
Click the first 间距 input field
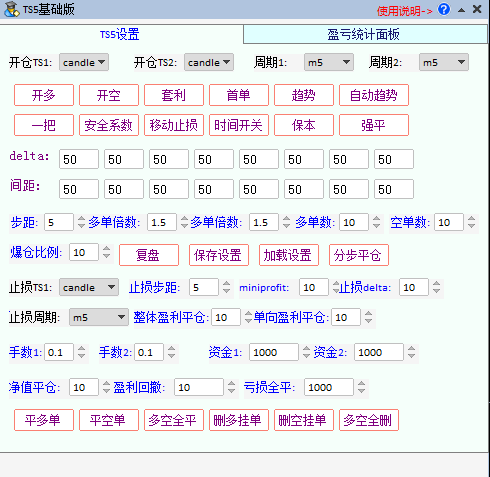click(x=79, y=189)
